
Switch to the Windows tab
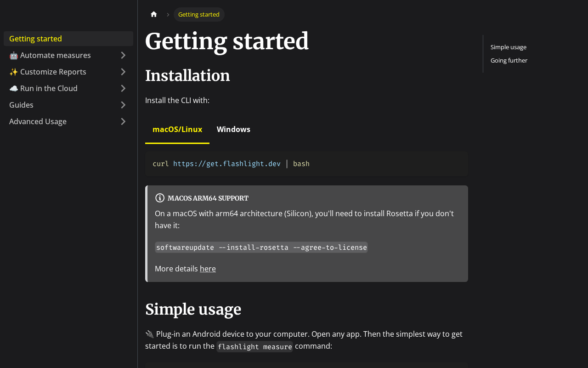[x=233, y=129]
